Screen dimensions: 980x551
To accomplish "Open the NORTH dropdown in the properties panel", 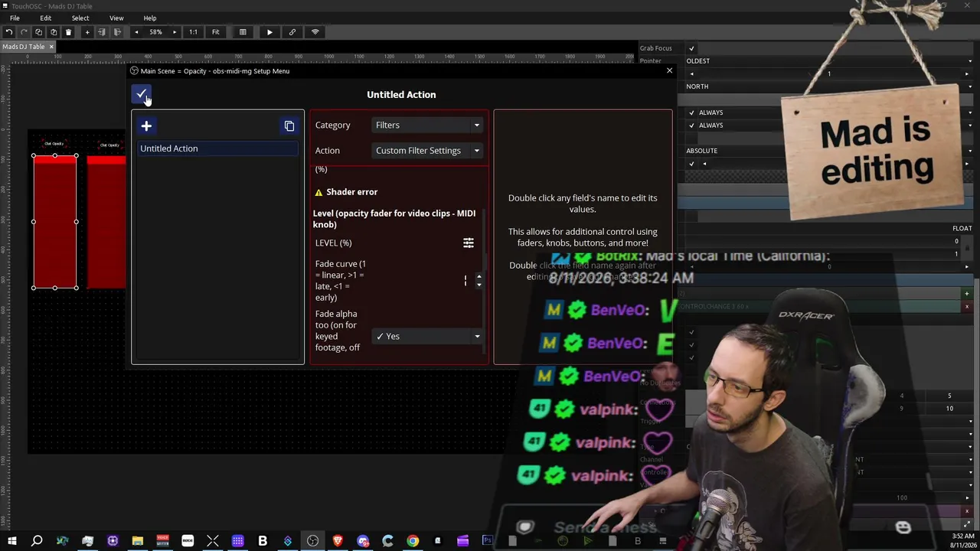I will coord(828,86).
